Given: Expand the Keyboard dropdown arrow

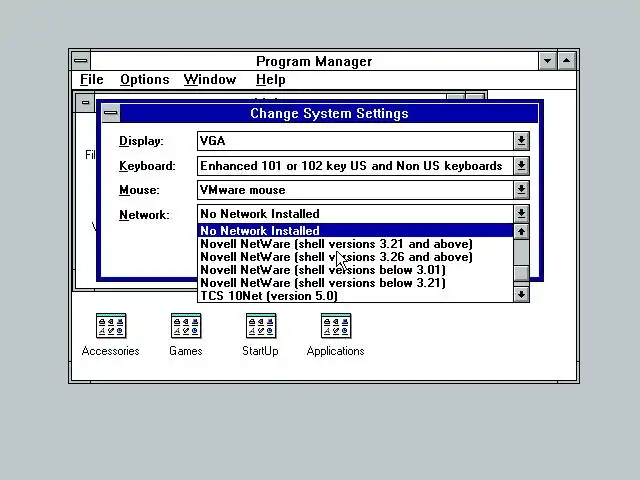Looking at the screenshot, I should click(x=521, y=166).
